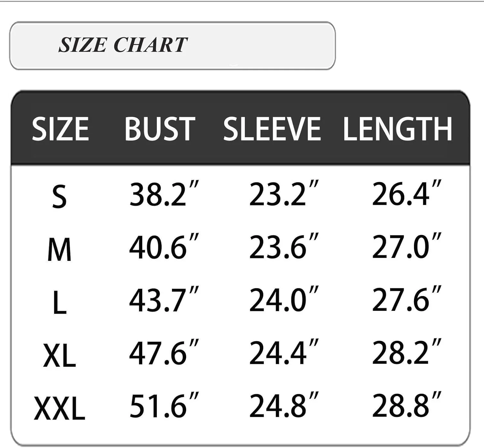Click the 38.2" bust value

click(x=164, y=194)
